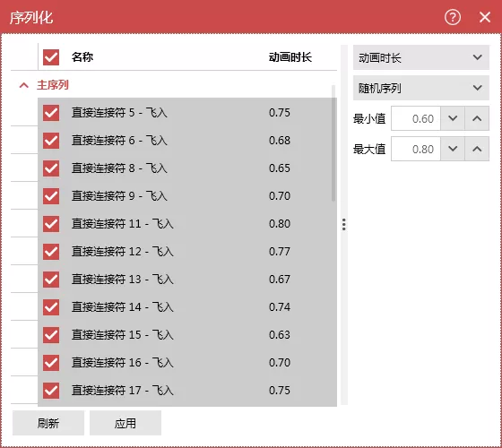Click duration 0.70 of 直接连接符 9

click(x=280, y=196)
